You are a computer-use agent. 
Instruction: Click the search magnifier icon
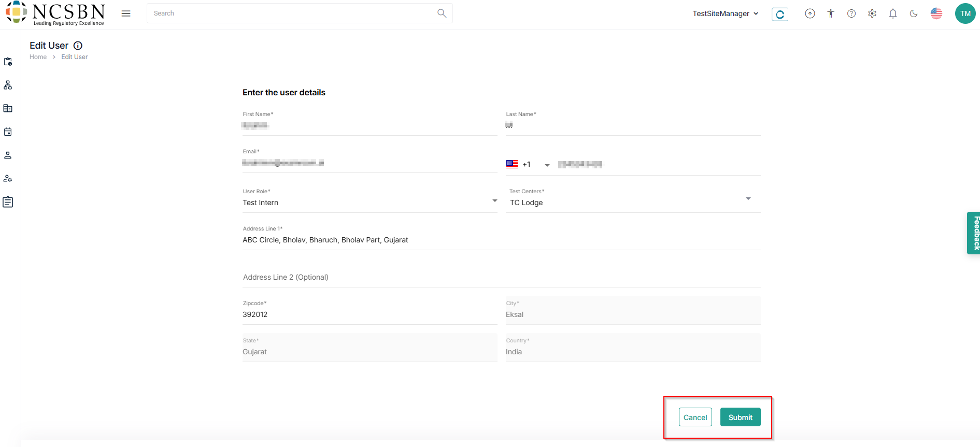442,13
